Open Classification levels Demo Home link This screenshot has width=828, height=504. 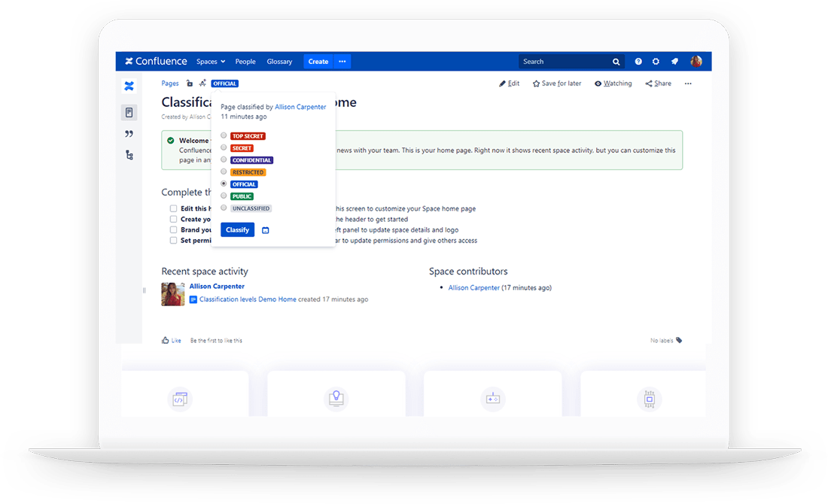(x=248, y=299)
